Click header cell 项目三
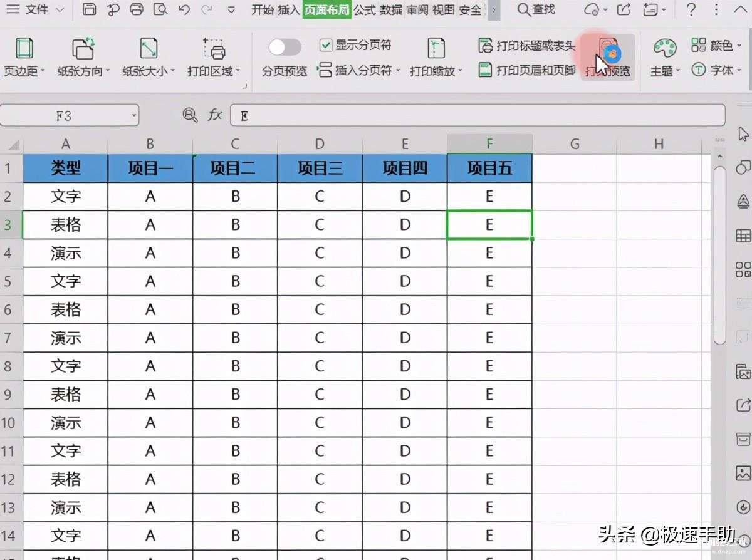752x560 pixels. pyautogui.click(x=320, y=168)
